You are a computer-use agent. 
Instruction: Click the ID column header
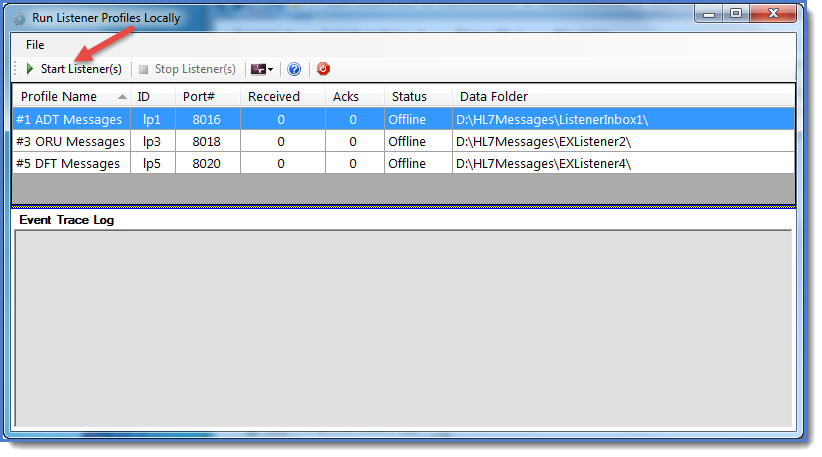point(153,96)
